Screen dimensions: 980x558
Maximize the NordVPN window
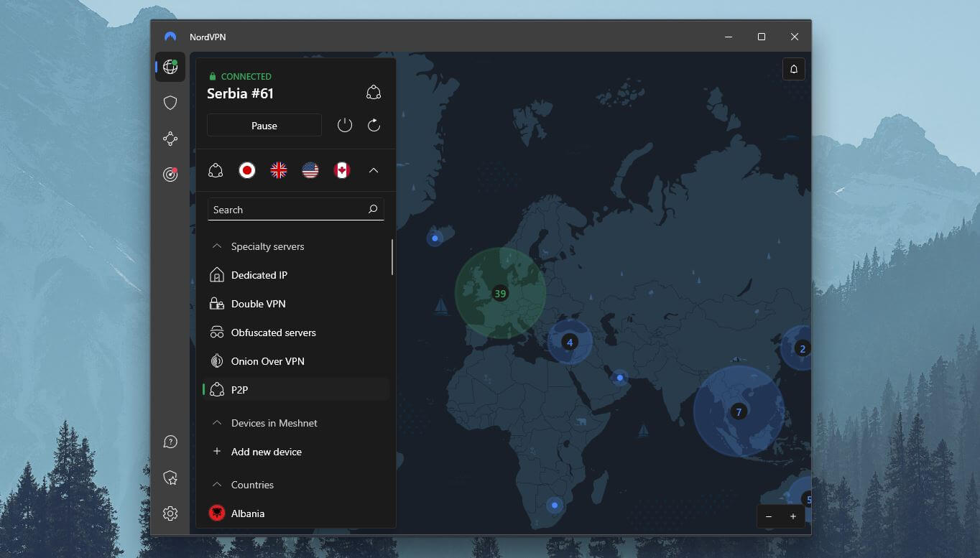pos(762,37)
